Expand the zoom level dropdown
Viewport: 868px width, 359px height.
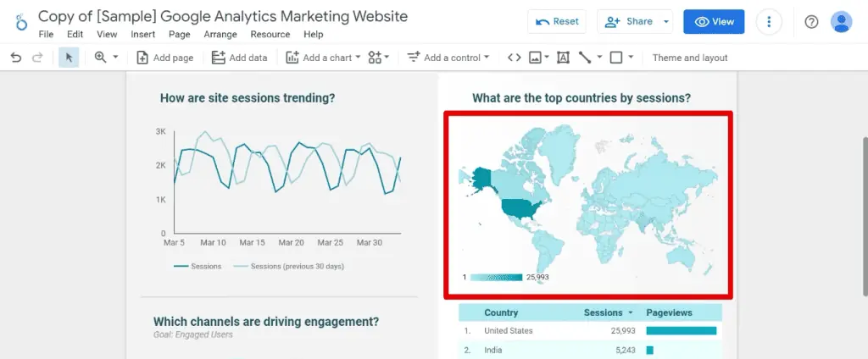(x=106, y=58)
